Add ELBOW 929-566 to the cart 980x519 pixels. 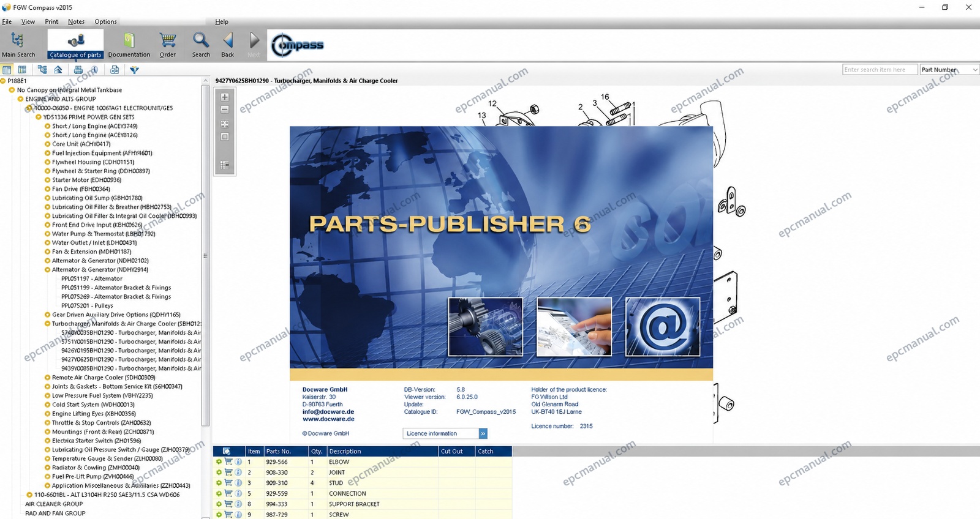228,462
